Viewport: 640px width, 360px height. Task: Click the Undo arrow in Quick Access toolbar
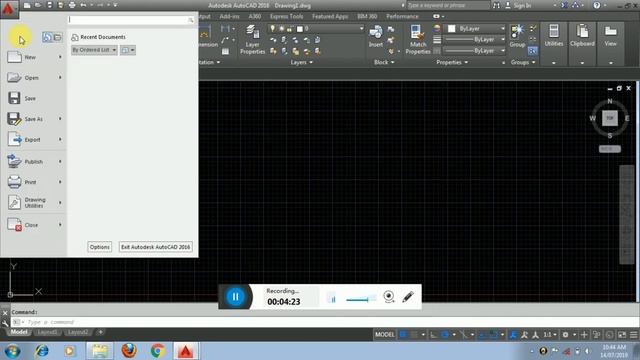click(x=83, y=5)
